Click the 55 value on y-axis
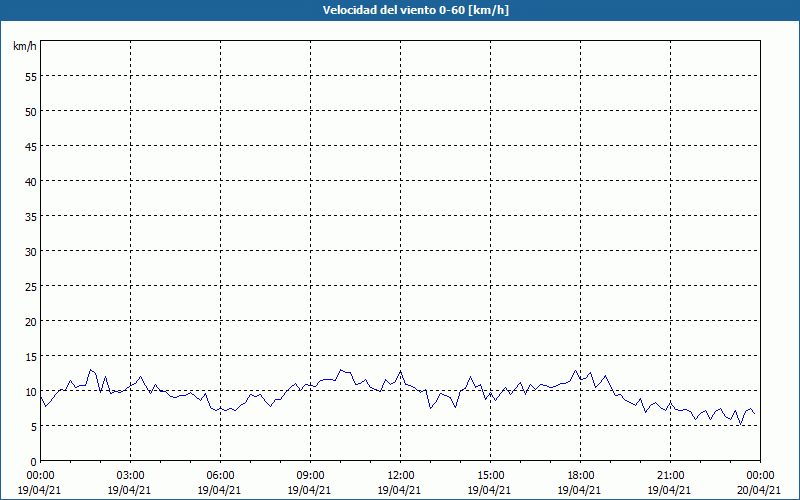The width and height of the screenshot is (800, 500). 31,77
